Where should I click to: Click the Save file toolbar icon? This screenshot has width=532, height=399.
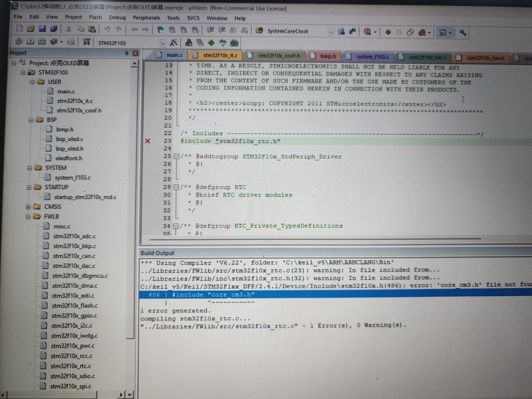(x=42, y=29)
